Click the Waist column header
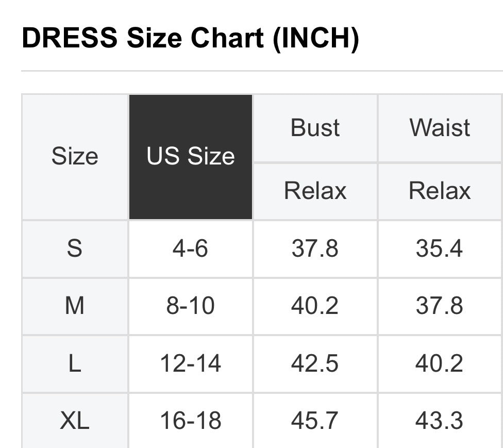This screenshot has height=448, width=503. point(440,128)
